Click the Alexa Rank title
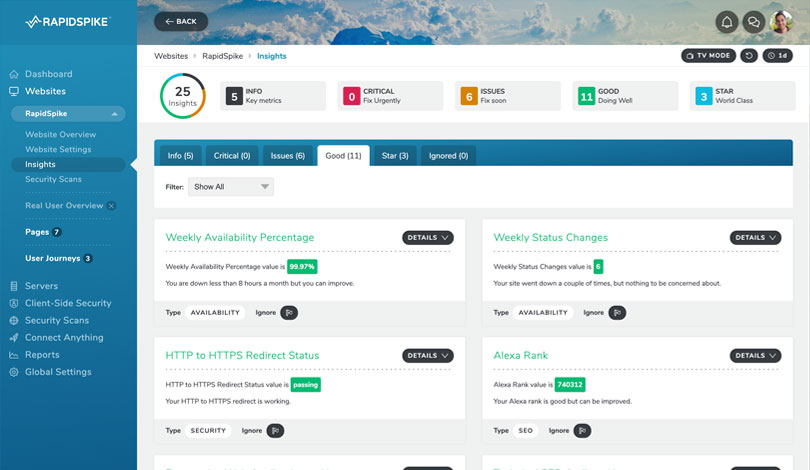The width and height of the screenshot is (810, 470). 521,355
